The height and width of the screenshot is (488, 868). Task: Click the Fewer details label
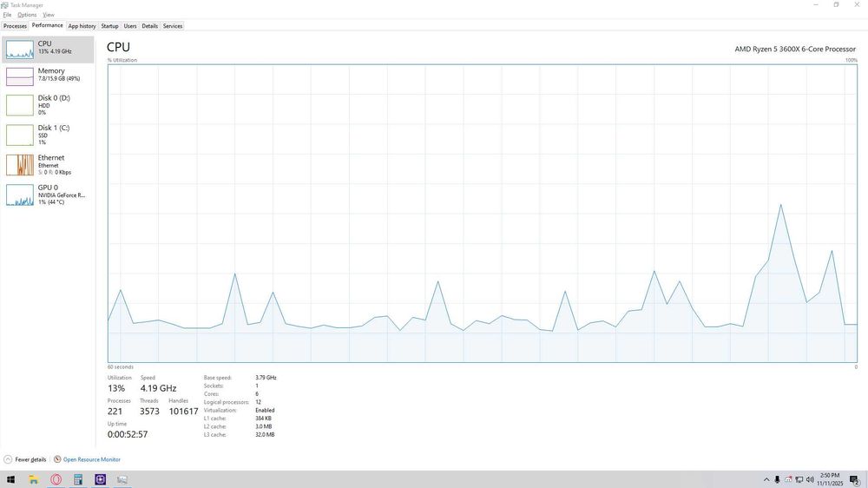30,459
